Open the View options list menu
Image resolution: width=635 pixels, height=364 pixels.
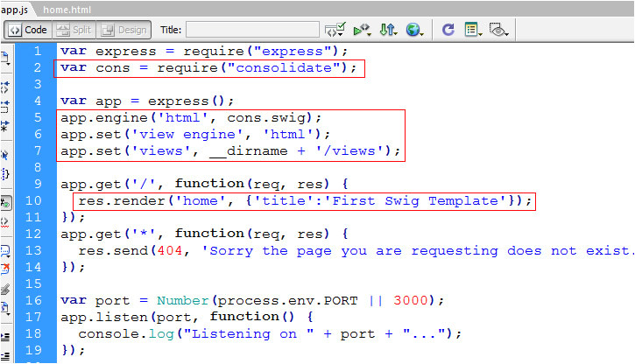(473, 30)
